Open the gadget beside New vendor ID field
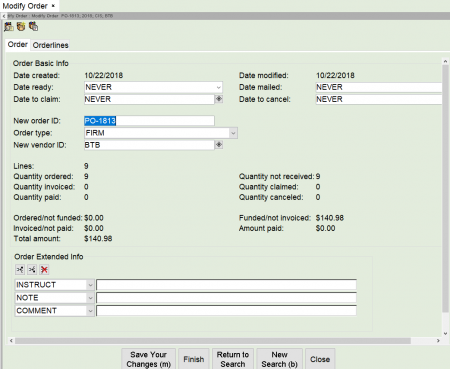450x369 pixels. coord(219,145)
